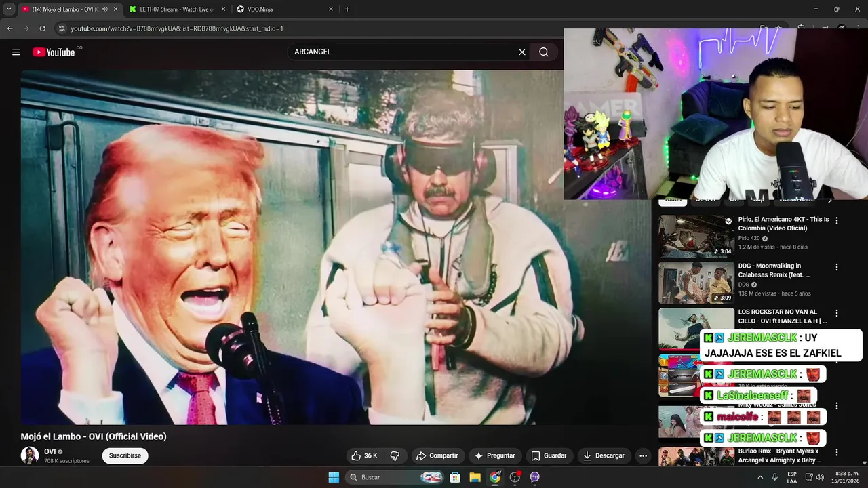868x488 pixels.
Task: Run search with magnifier icon
Action: [544, 52]
